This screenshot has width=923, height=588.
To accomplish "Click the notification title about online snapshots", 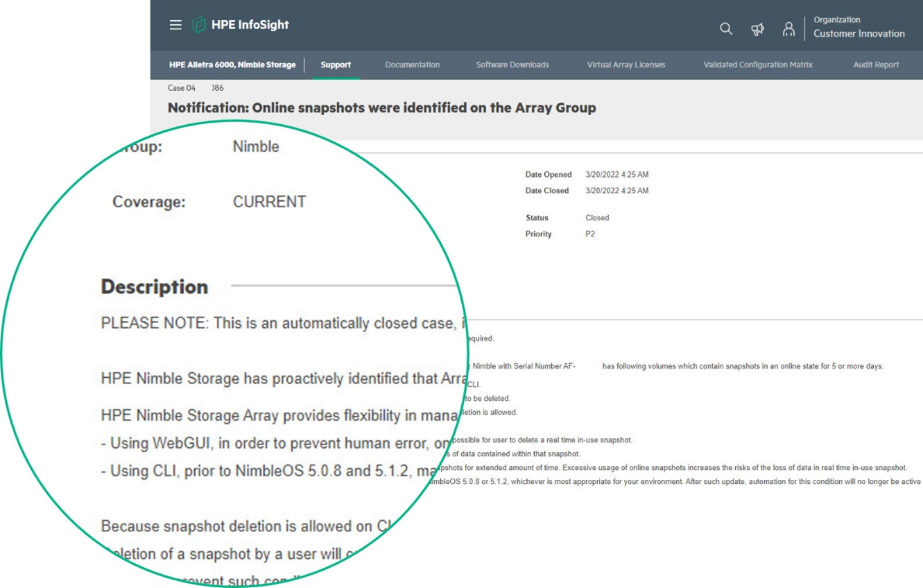I will tap(382, 107).
